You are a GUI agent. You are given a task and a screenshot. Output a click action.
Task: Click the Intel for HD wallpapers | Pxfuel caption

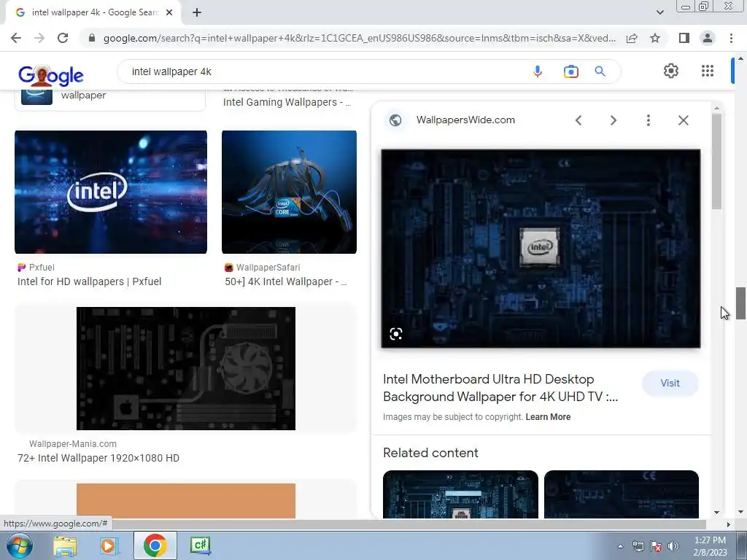(90, 282)
